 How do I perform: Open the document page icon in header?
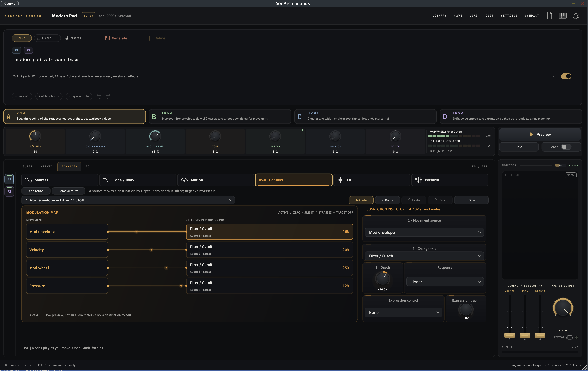[x=549, y=16]
